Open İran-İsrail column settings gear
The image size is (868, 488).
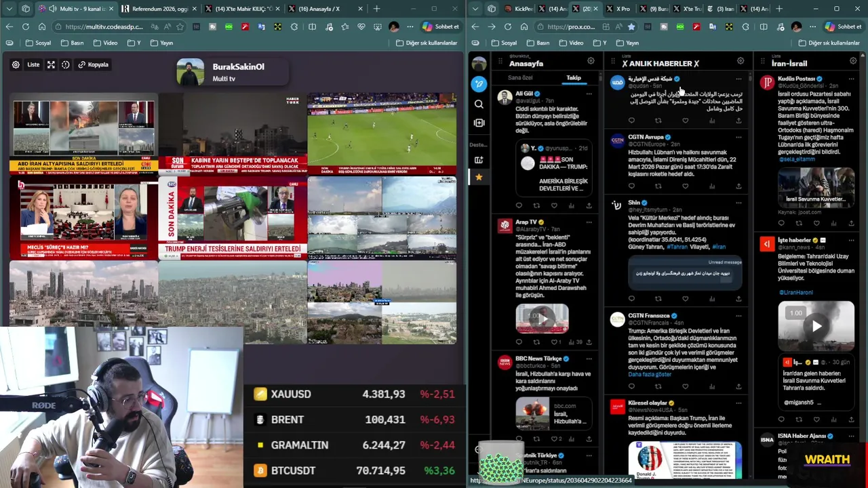point(853,61)
